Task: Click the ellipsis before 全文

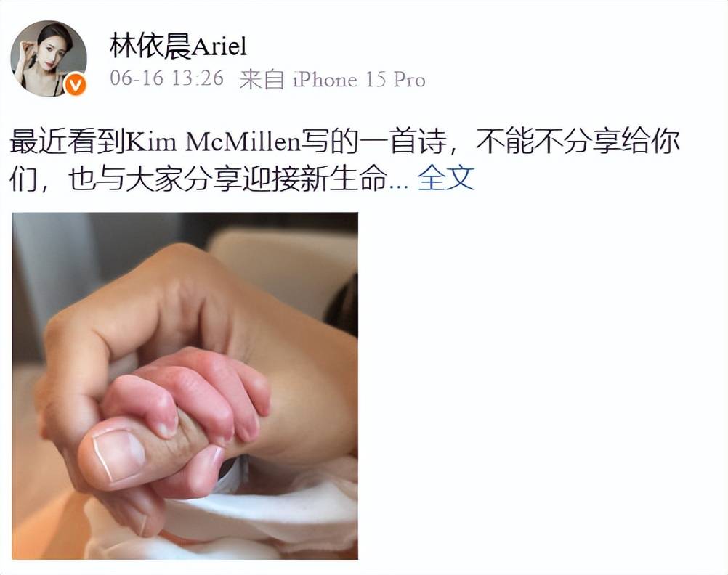Action: tap(398, 184)
